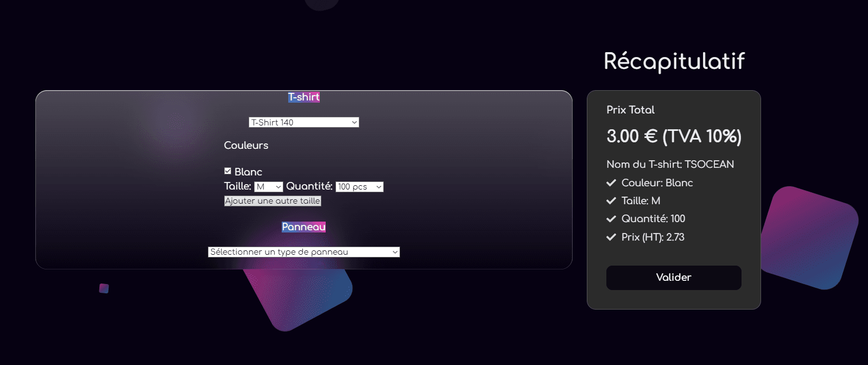Click the Couleur: Blanc summary line

pos(657,182)
